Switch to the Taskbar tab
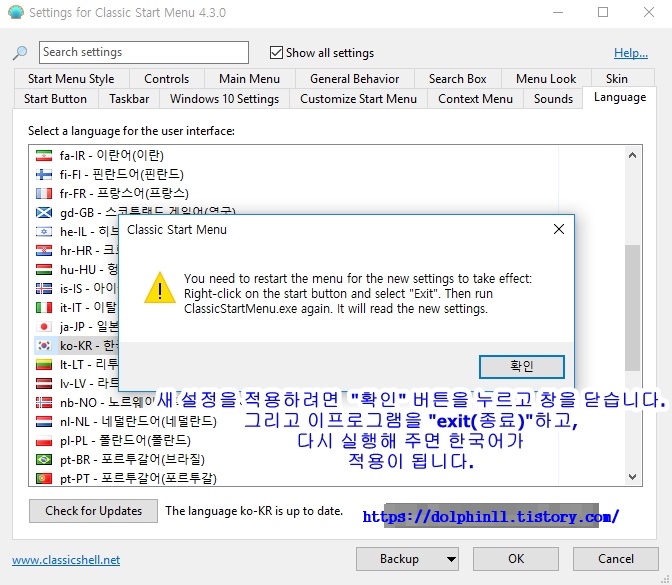This screenshot has width=672, height=585. coord(129,99)
